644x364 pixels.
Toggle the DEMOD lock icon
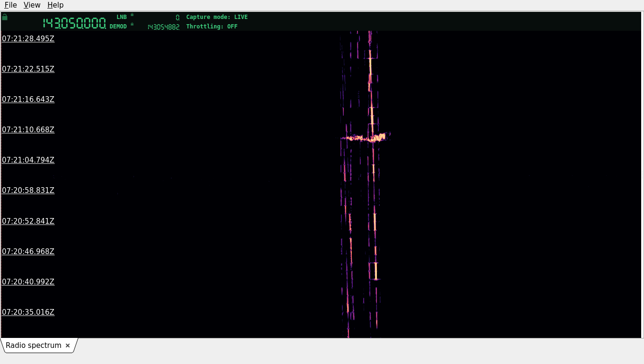click(132, 24)
